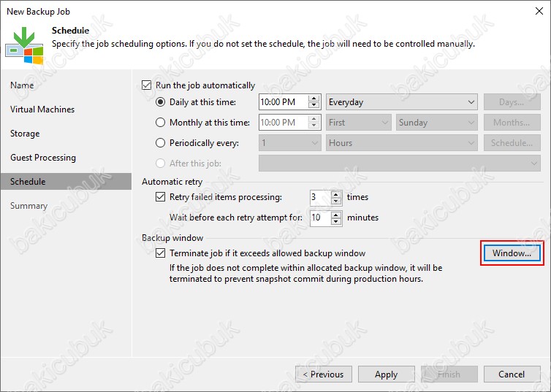Select Periodically every option
This screenshot has width=551, height=392.
(x=160, y=143)
